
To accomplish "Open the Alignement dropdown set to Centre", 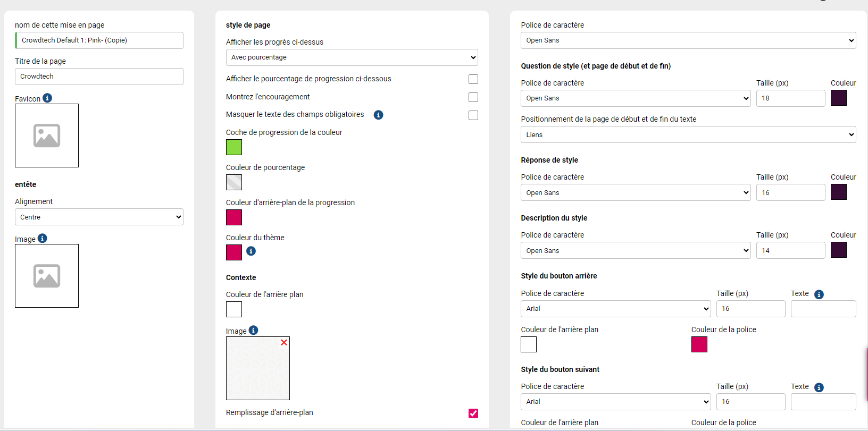I will tap(99, 217).
